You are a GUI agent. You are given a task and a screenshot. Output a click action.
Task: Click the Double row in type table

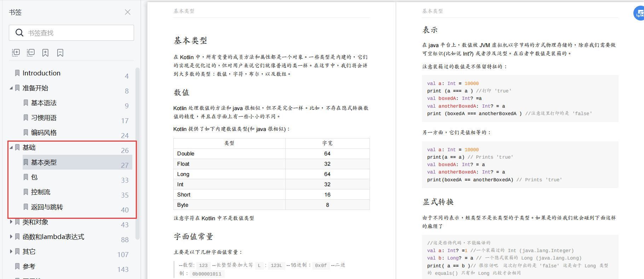click(271, 154)
